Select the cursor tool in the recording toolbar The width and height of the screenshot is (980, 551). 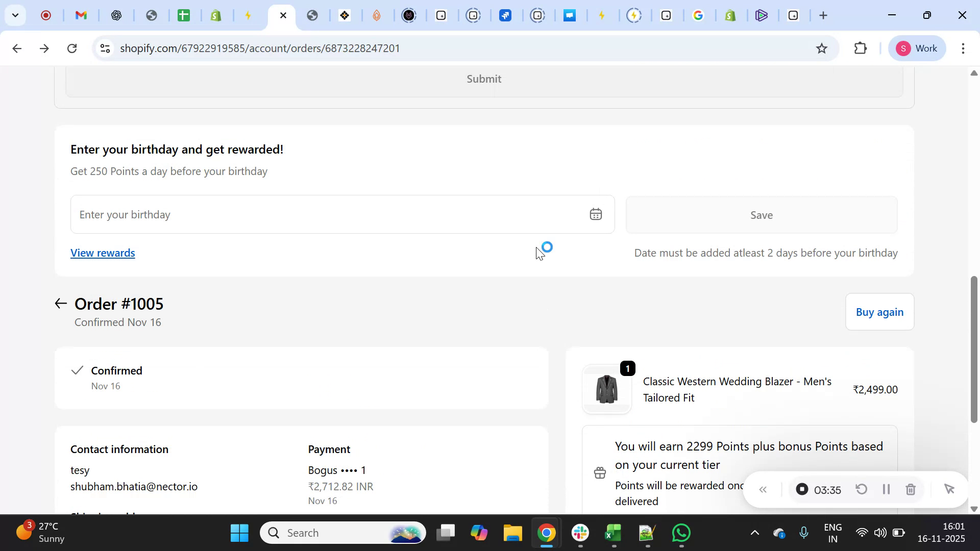[949, 489]
